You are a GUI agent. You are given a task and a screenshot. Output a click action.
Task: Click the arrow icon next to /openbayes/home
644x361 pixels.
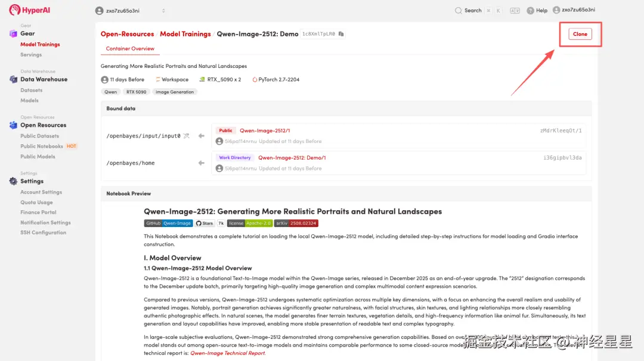(202, 163)
